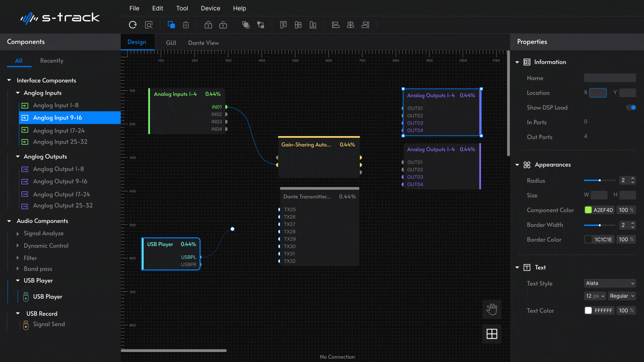
Task: Show the Recently components tab
Action: [x=52, y=61]
